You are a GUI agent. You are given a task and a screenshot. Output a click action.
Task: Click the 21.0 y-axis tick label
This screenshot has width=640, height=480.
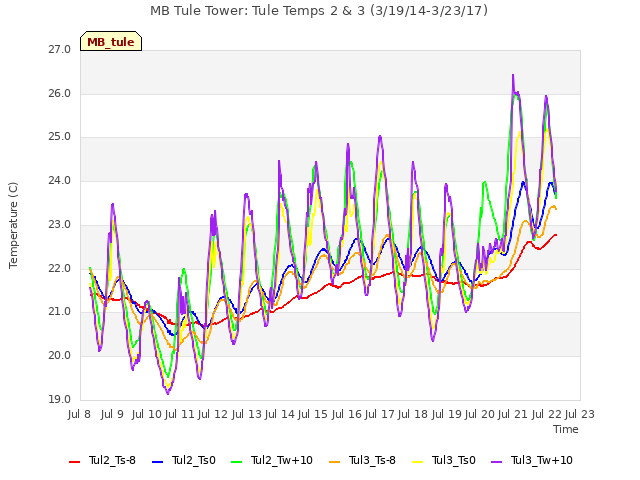(60, 312)
